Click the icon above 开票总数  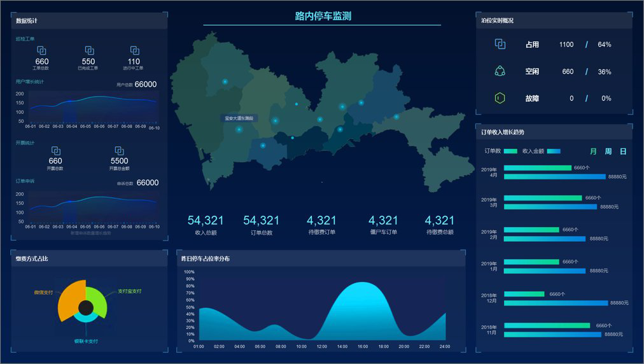coord(55,151)
